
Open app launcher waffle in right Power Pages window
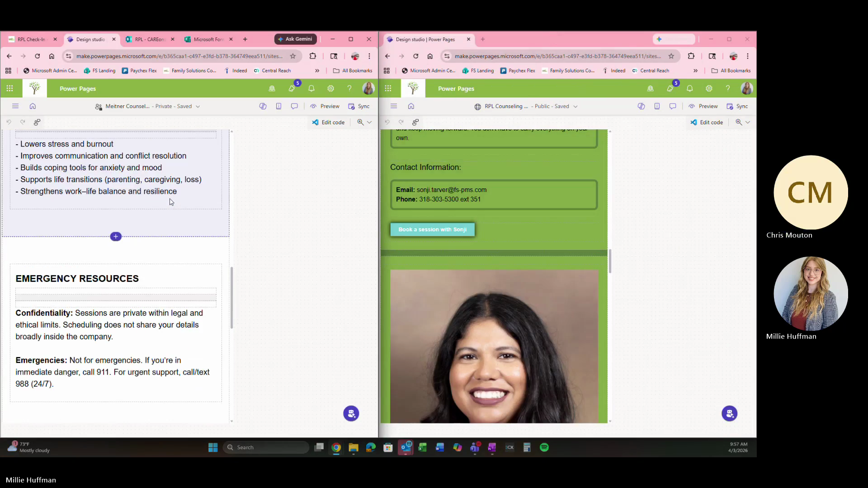pos(388,89)
